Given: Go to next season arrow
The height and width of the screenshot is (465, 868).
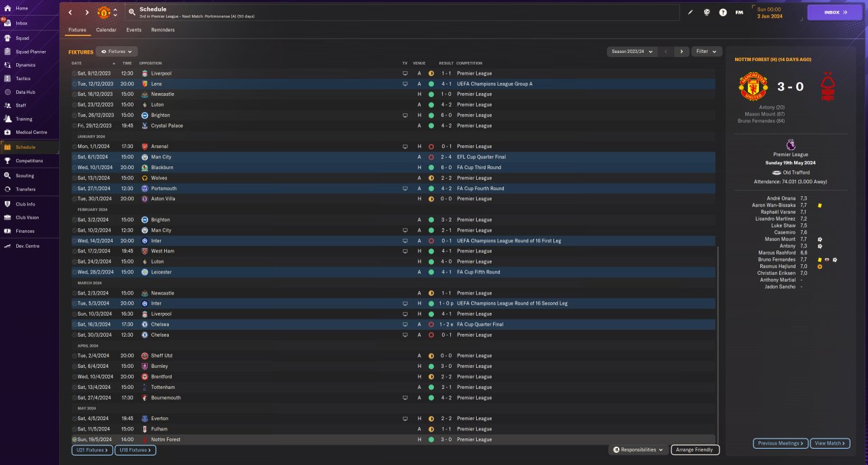Looking at the screenshot, I should point(682,52).
